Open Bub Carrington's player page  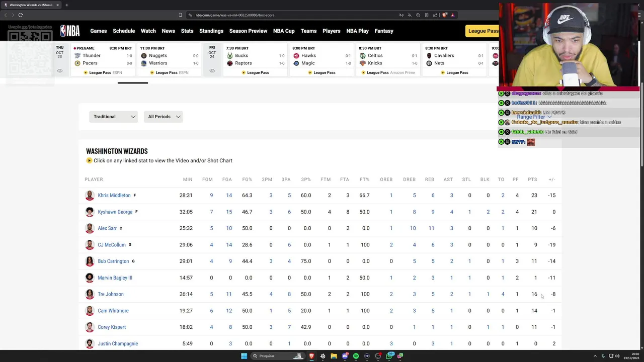[x=113, y=261]
